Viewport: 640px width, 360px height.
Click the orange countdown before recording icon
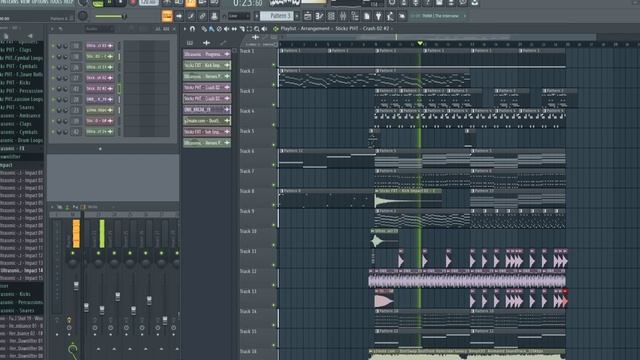click(191, 3)
